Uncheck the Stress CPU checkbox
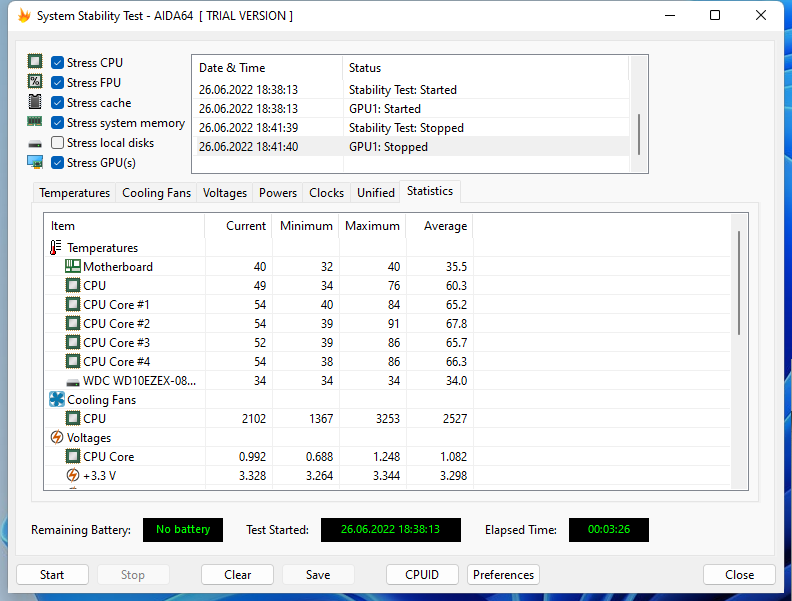The height and width of the screenshot is (601, 792). click(x=58, y=63)
